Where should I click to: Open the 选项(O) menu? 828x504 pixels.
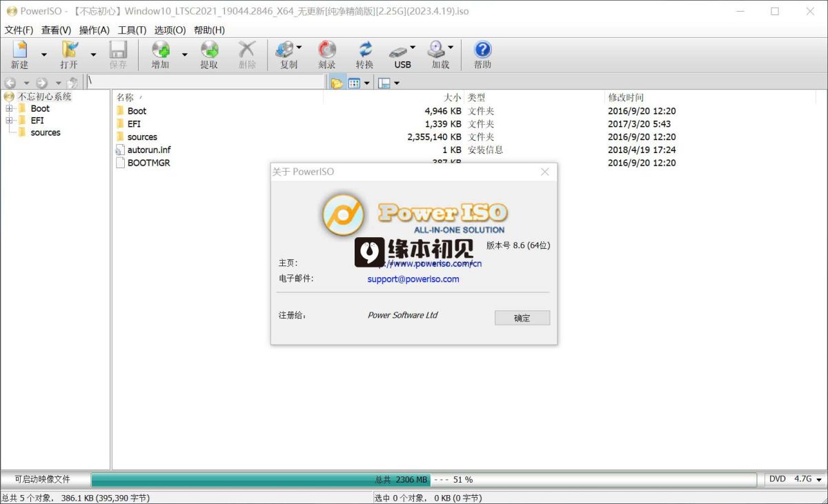[170, 30]
